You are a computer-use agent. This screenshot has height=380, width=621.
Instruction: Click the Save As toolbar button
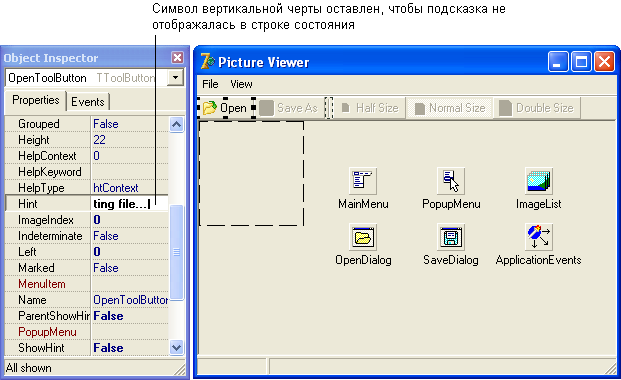pyautogui.click(x=290, y=108)
